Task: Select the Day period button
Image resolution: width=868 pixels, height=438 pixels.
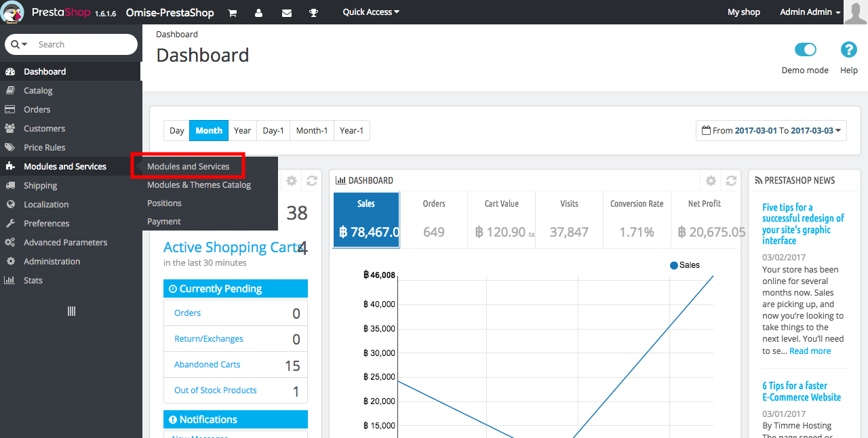Action: 176,131
